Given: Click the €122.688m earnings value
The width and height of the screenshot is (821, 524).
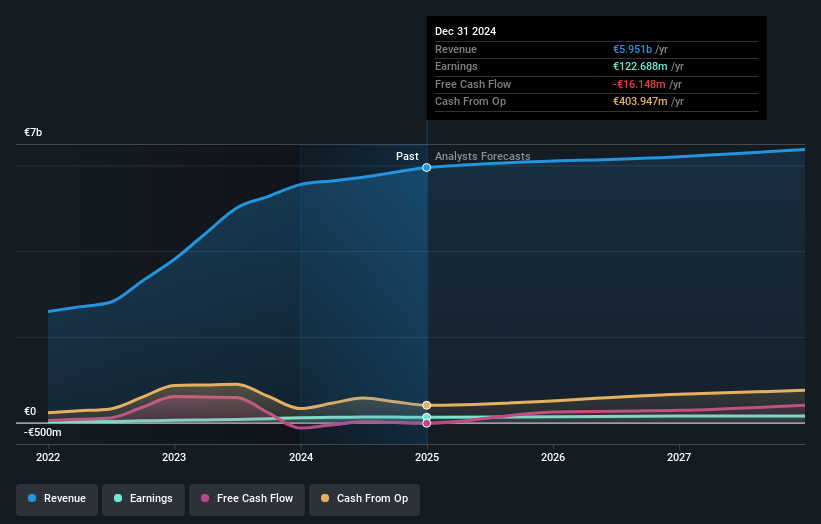Looking at the screenshot, I should point(640,66).
